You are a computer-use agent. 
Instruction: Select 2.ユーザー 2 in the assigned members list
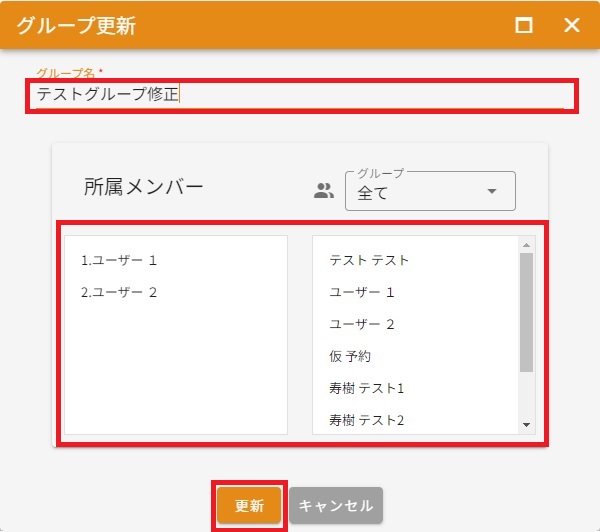[119, 292]
